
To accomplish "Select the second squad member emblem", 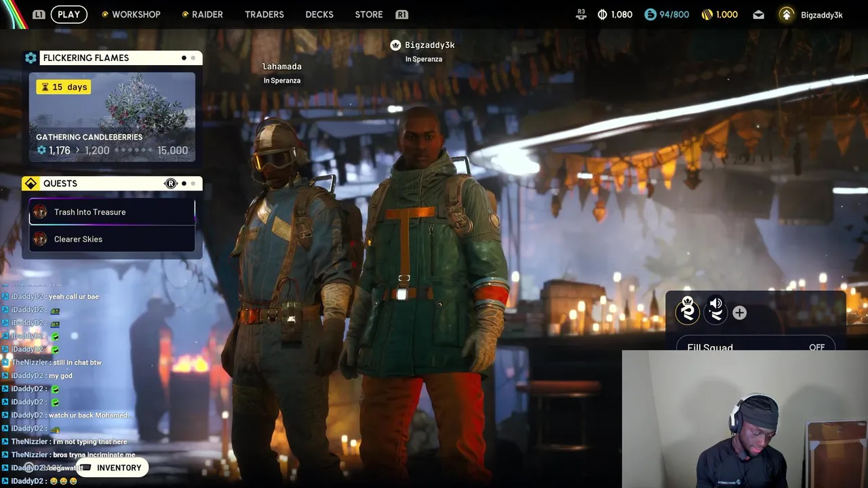I will (x=715, y=311).
